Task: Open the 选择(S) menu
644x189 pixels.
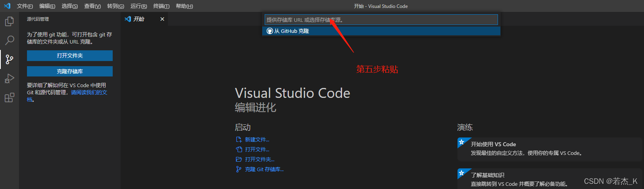Action: [x=70, y=6]
